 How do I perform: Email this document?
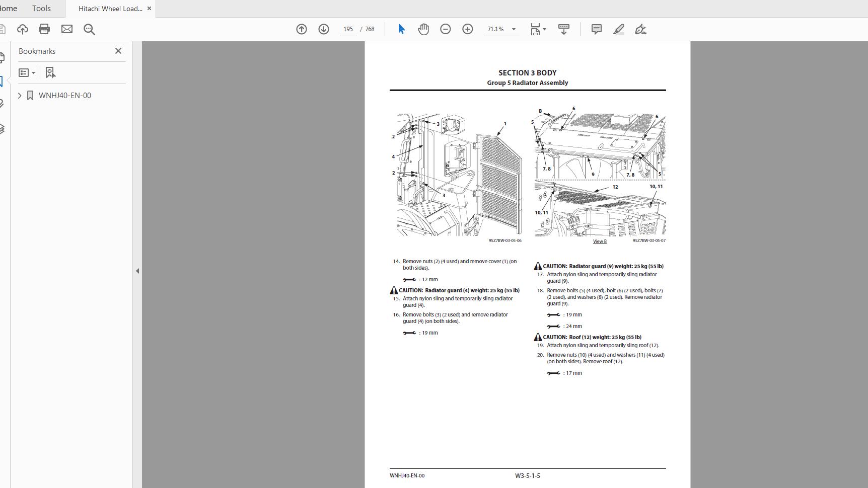click(67, 29)
